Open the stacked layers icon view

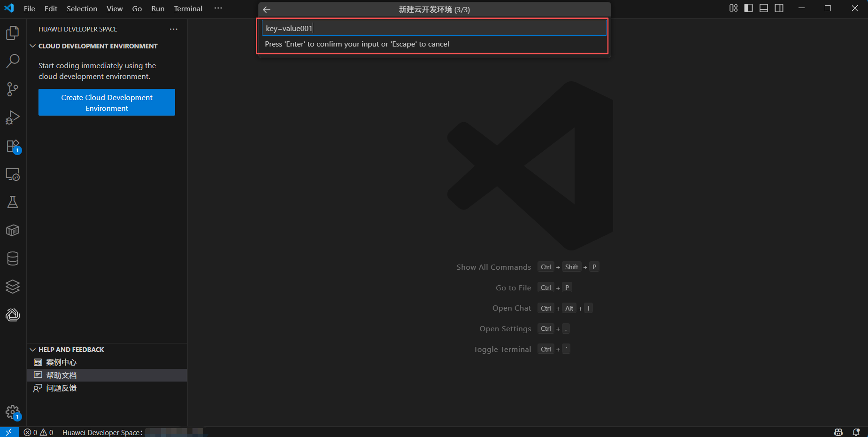pos(13,287)
